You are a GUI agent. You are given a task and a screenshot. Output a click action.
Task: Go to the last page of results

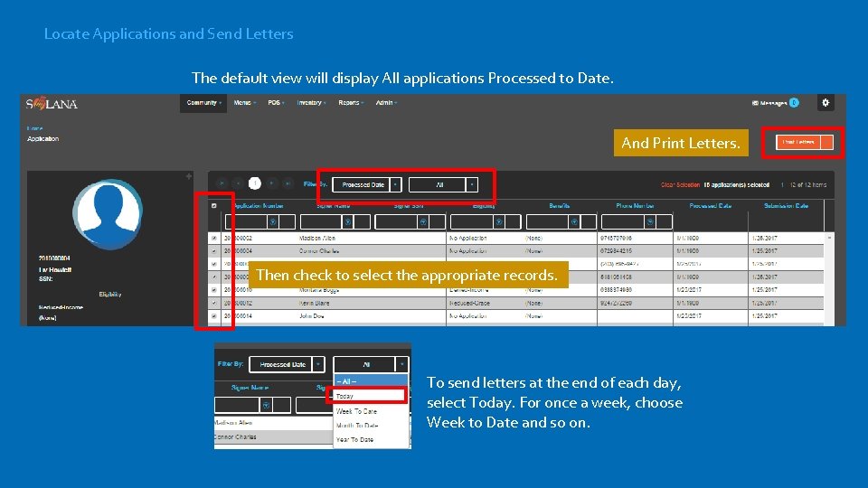pyautogui.click(x=288, y=183)
